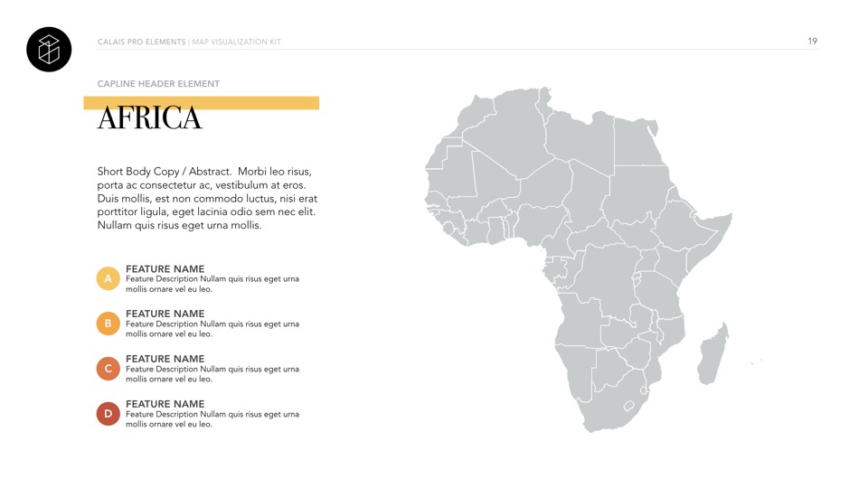Select the Madagascar island shape

(712, 354)
